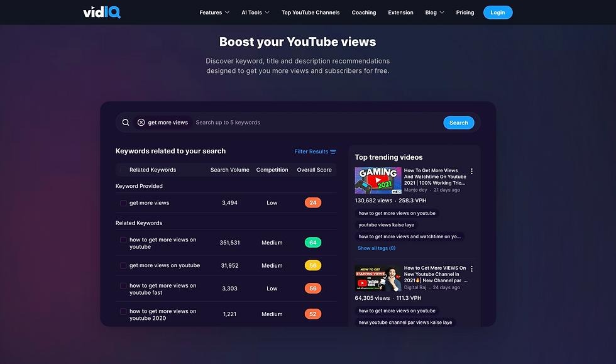616x364 pixels.
Task: Click the 'youtube views kaise laye' tag
Action: point(386,225)
